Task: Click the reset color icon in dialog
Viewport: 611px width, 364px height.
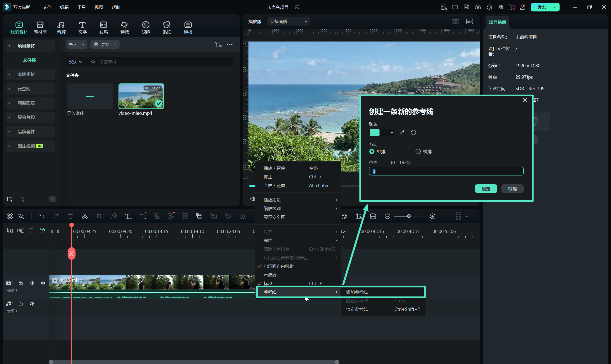Action: click(413, 132)
